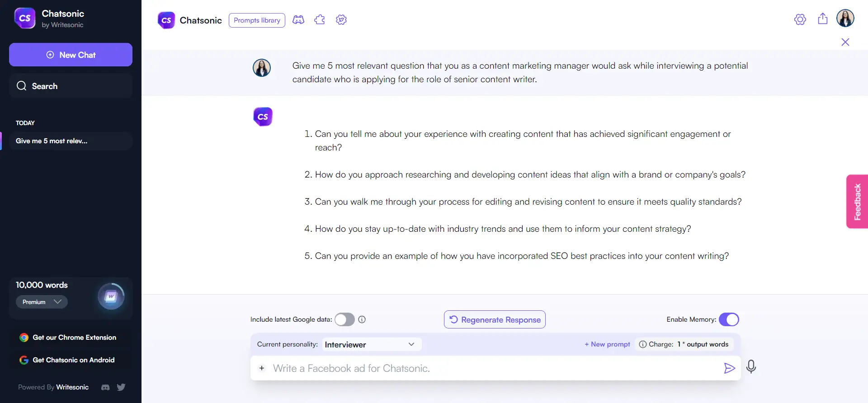Click the '10,000 words' counter text
This screenshot has height=403, width=868.
(42, 285)
